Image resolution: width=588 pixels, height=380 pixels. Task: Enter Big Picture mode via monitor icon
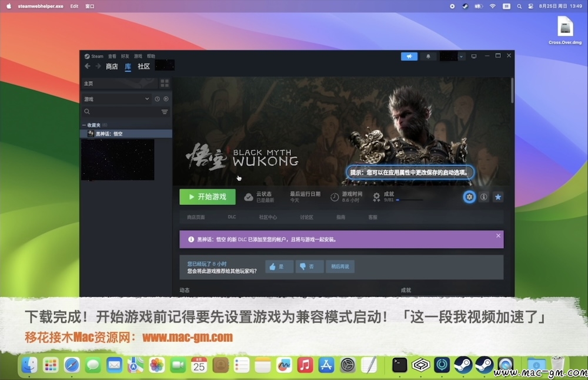pyautogui.click(x=474, y=56)
